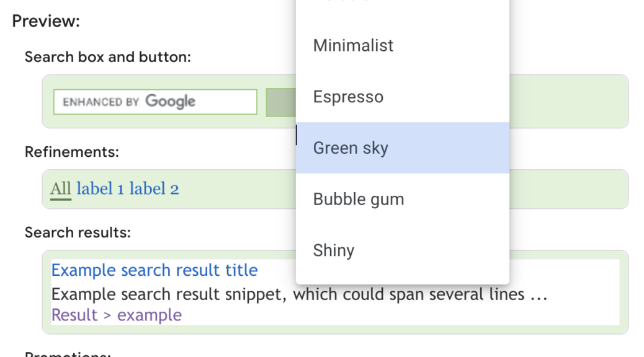This screenshot has width=644, height=357.
Task: Click the "Preview:" heading
Action: click(x=45, y=20)
